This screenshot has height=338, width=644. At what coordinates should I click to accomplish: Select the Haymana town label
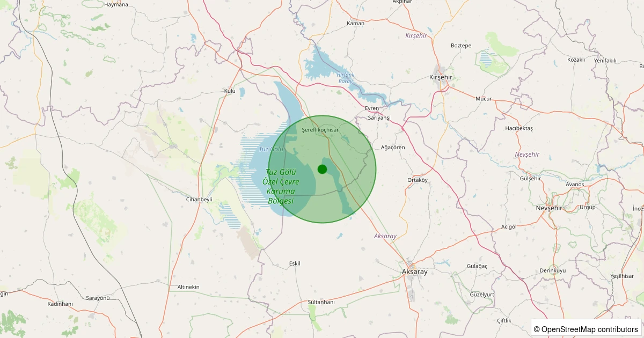point(116,4)
